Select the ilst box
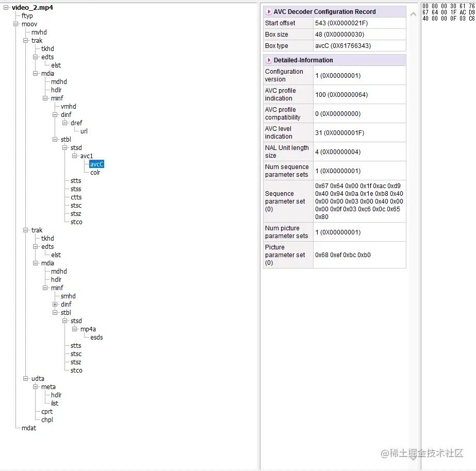Viewport: 476px width, 471px height. click(x=55, y=403)
